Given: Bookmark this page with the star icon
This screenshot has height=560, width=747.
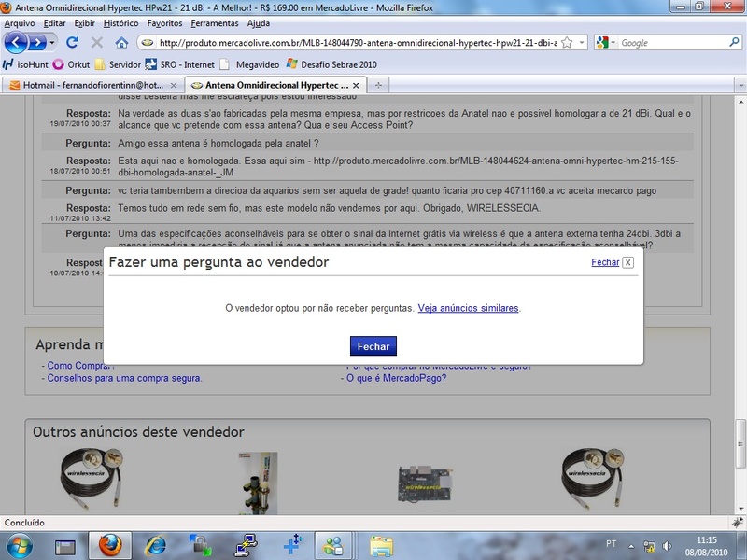Looking at the screenshot, I should click(567, 43).
